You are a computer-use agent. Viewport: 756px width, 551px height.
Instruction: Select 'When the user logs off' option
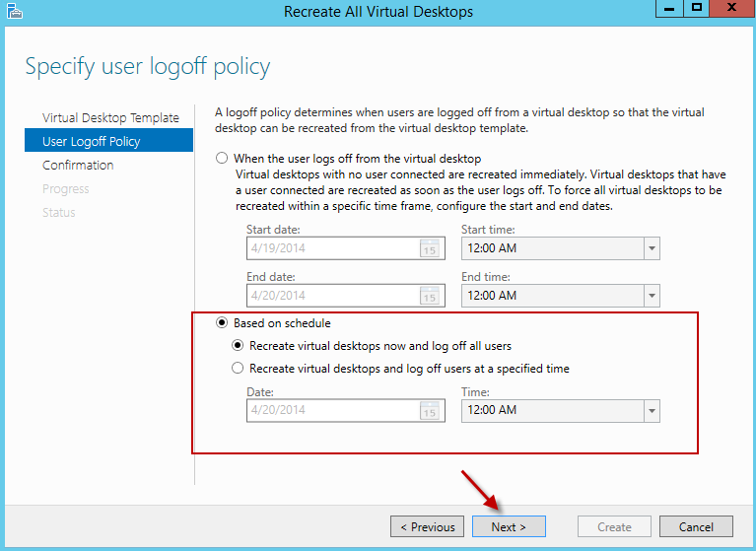coord(222,158)
